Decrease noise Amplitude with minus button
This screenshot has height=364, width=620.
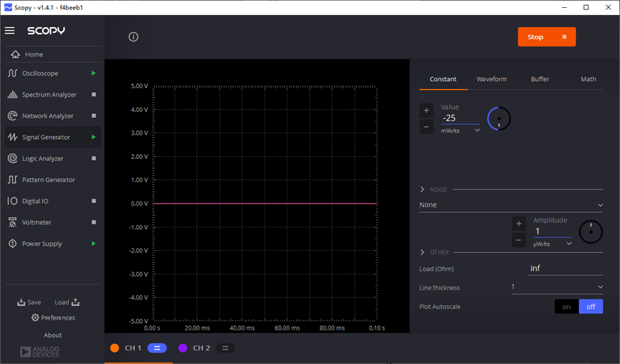519,240
